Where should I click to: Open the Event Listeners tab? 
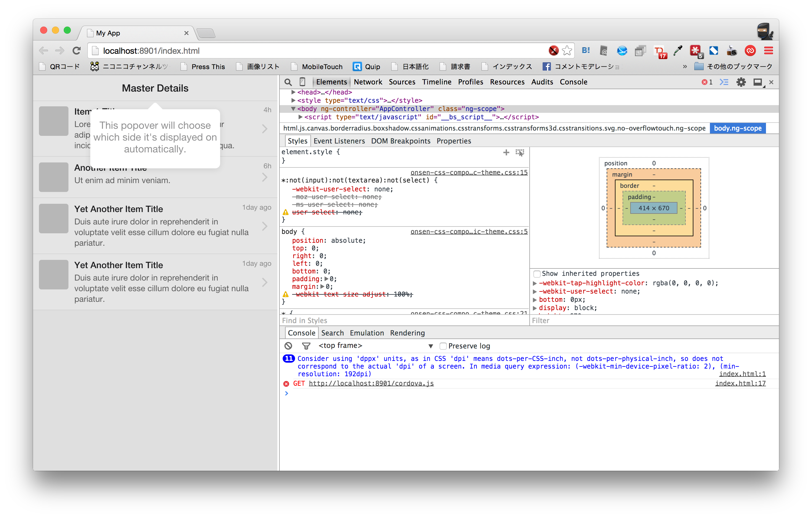(339, 141)
